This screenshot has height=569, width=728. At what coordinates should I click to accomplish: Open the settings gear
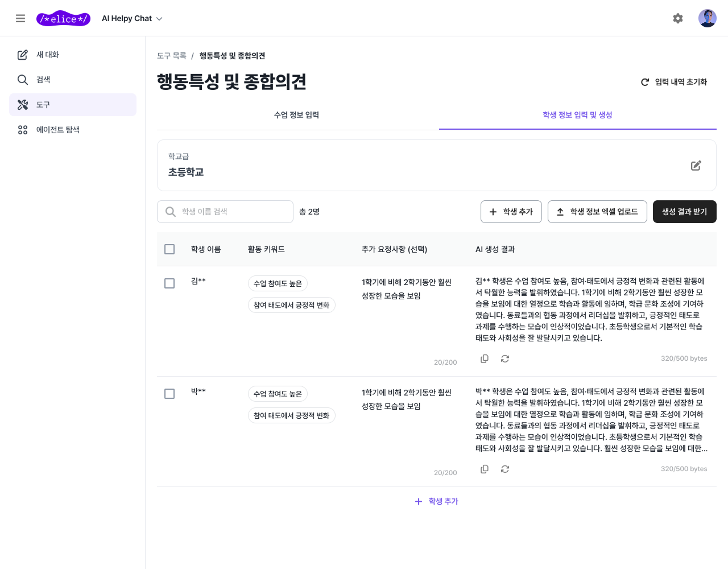pyautogui.click(x=678, y=18)
